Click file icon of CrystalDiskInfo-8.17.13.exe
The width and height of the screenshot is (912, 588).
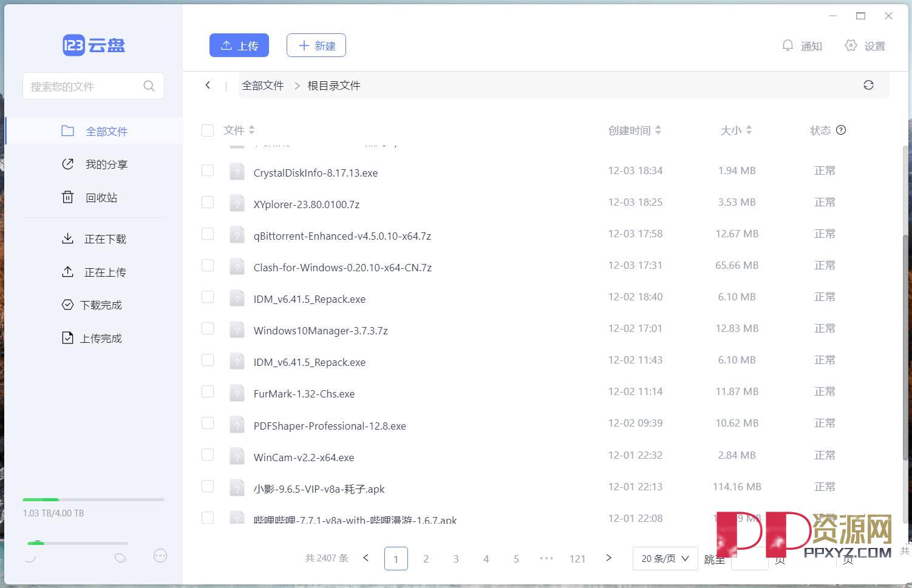[x=237, y=172]
